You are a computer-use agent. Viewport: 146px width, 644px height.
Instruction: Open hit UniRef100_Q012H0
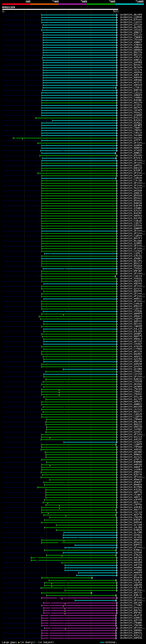click(x=131, y=138)
